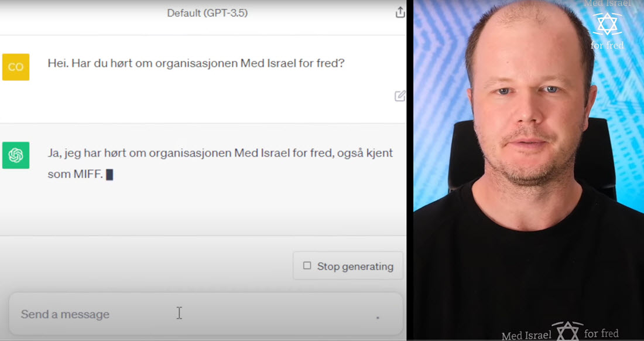
Task: Click the square stop icon beside Stop generating
Action: [307, 266]
